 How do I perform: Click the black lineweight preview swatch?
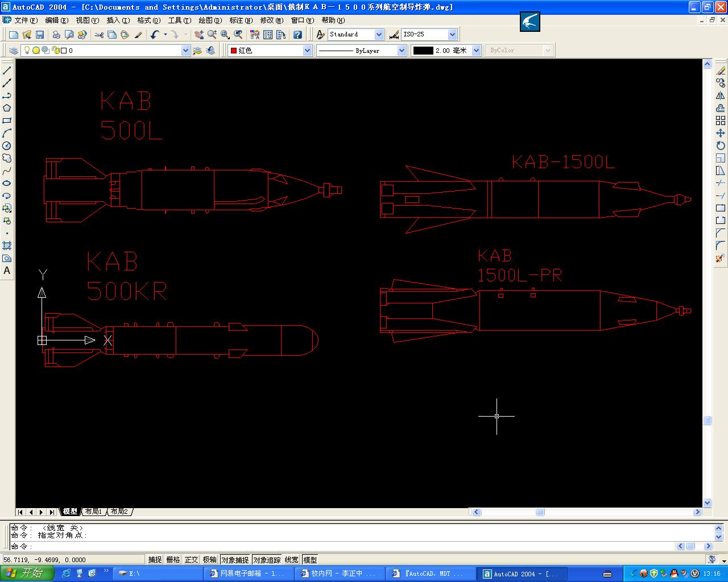[423, 51]
